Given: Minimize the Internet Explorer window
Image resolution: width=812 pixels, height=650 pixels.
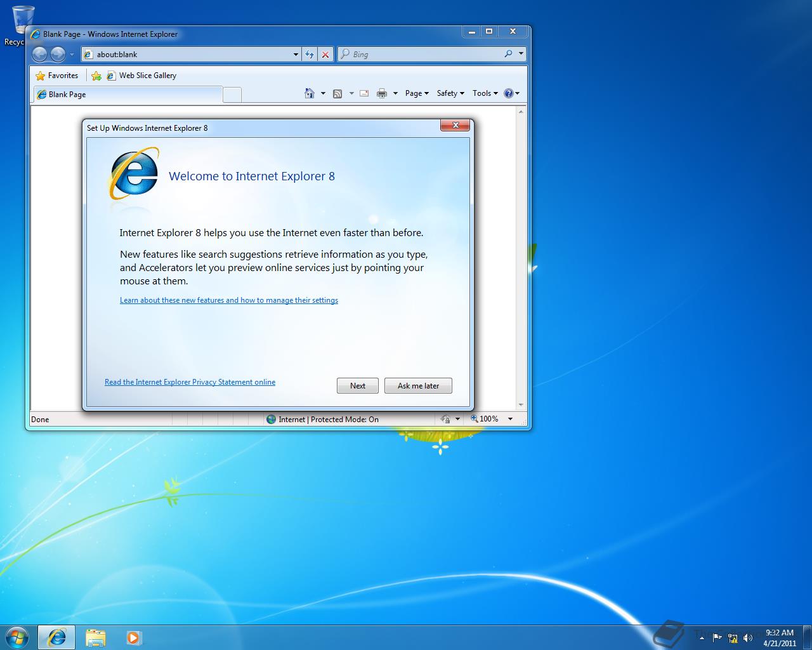Looking at the screenshot, I should click(x=471, y=31).
